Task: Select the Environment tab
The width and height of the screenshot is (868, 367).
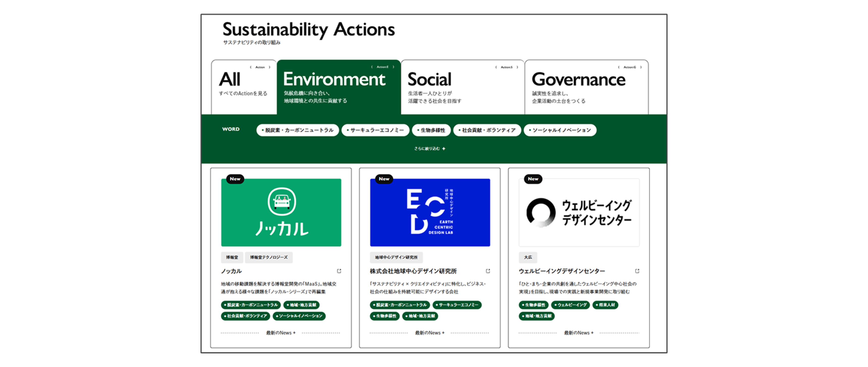Action: (x=338, y=87)
